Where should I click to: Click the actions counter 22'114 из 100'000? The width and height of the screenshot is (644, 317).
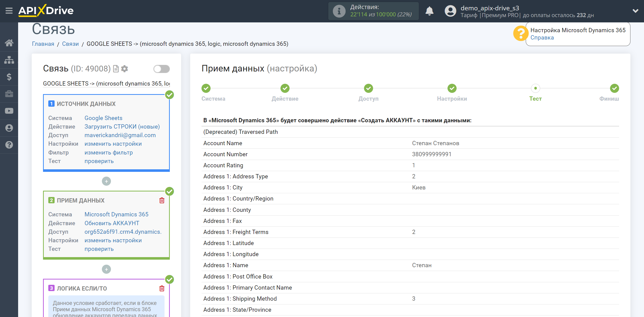click(x=381, y=15)
